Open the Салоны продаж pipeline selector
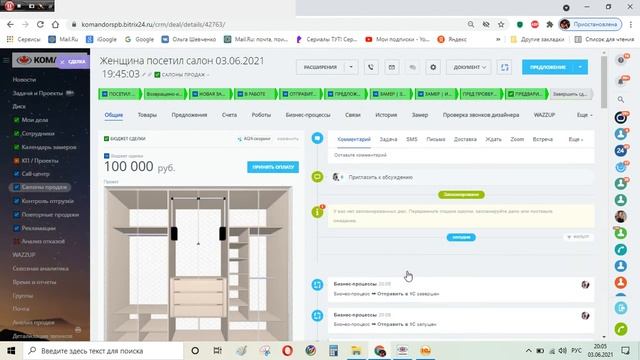 point(185,75)
